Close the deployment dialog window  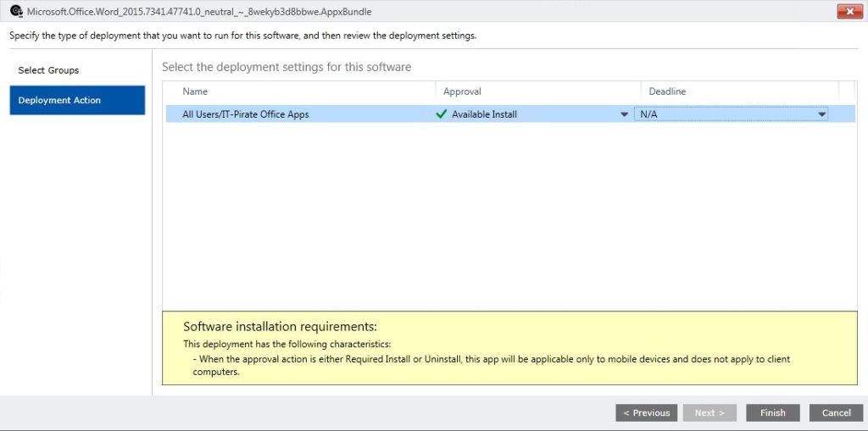point(849,12)
